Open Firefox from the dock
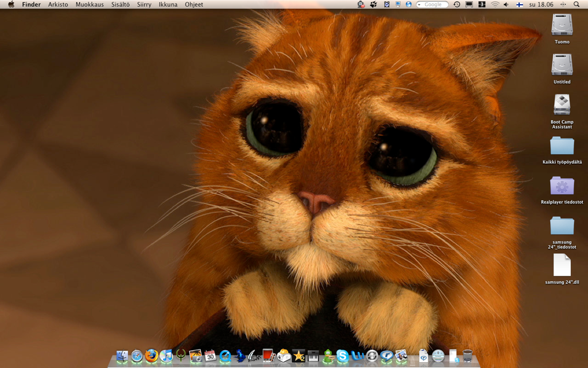 coord(152,355)
